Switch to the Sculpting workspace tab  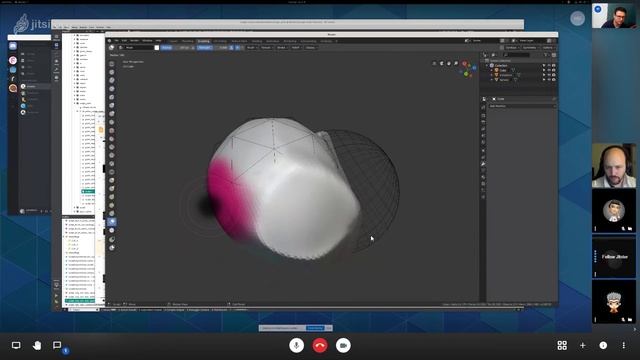[203, 41]
